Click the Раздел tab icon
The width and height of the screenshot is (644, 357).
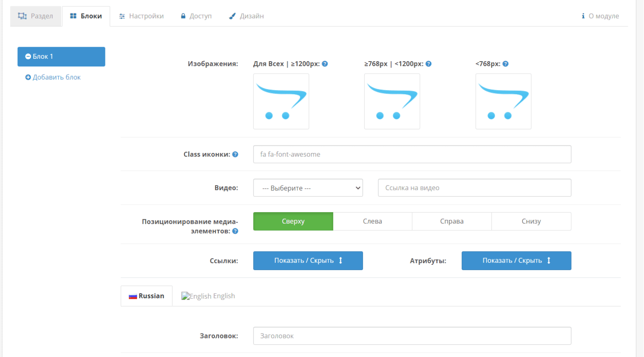pos(22,16)
